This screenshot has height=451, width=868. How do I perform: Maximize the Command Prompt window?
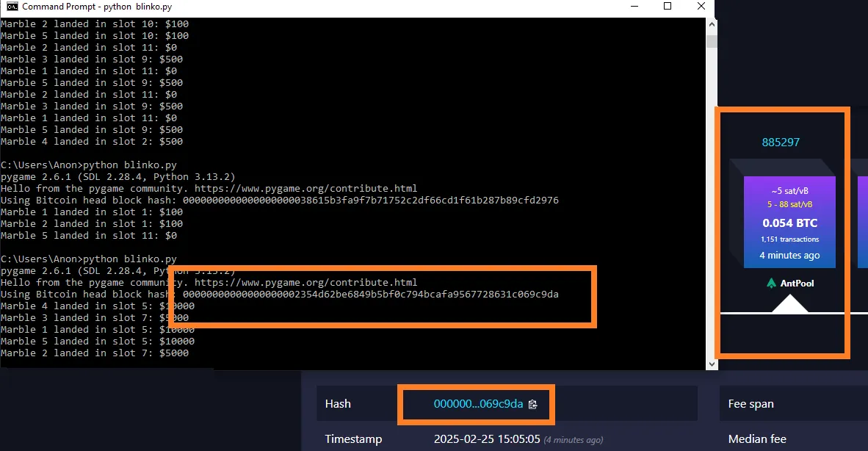pos(668,6)
